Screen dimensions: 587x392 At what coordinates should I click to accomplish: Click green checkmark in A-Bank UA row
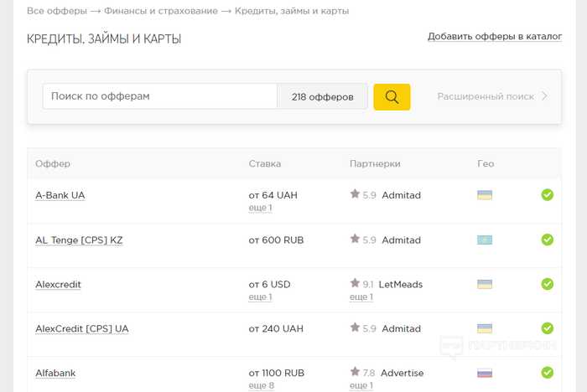pos(547,195)
